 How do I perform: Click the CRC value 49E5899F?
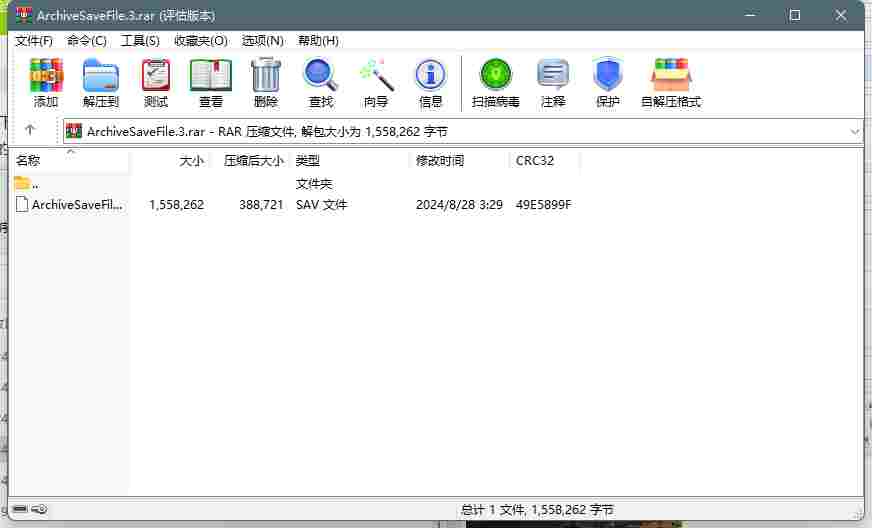click(x=543, y=205)
